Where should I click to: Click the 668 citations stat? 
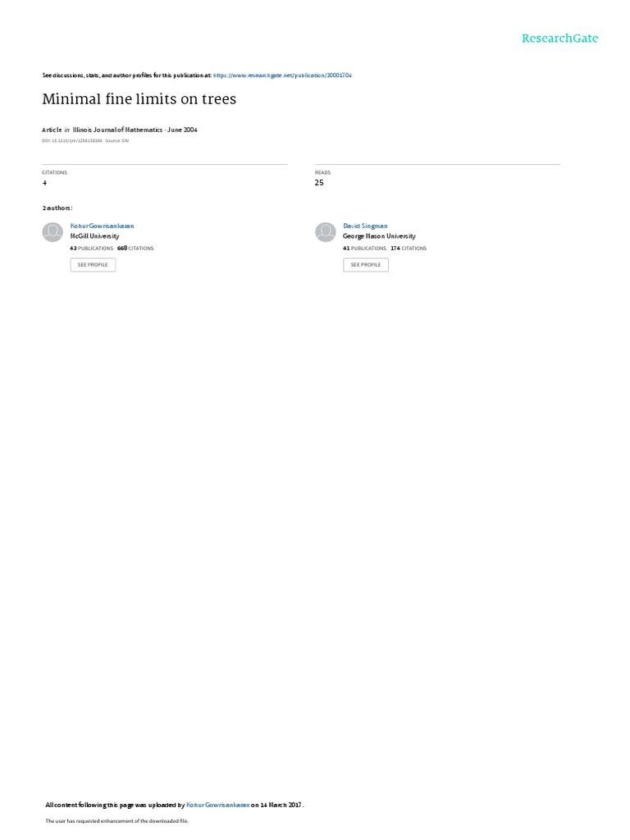click(x=135, y=248)
